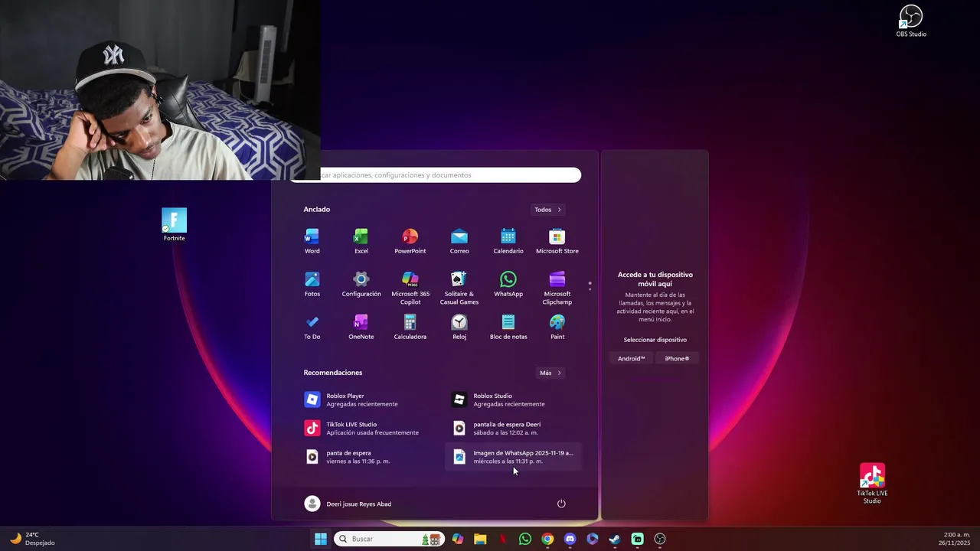Choose Android™ as mobile device

pyautogui.click(x=632, y=358)
